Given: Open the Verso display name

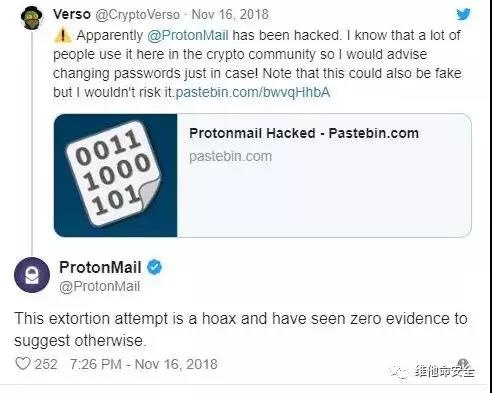Looking at the screenshot, I should [x=72, y=14].
